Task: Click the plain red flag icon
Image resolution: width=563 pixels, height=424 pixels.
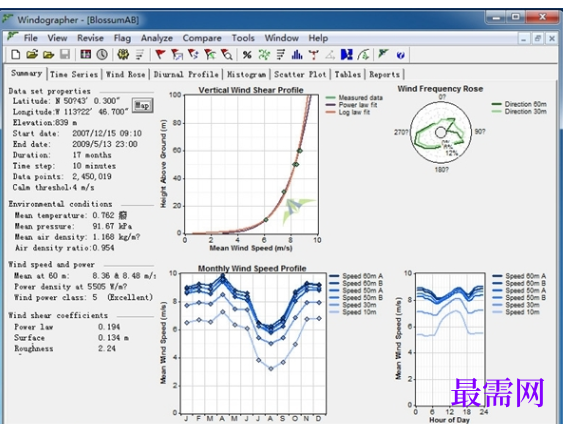Action: (x=160, y=55)
